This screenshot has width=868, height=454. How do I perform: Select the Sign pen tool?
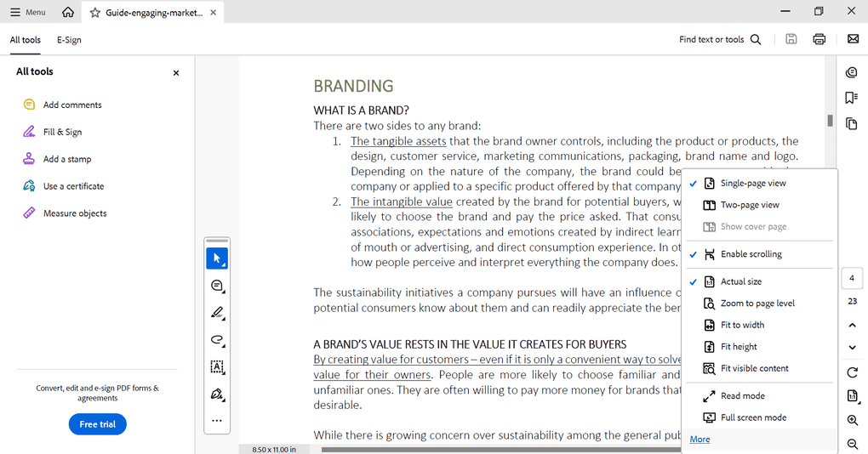(217, 394)
